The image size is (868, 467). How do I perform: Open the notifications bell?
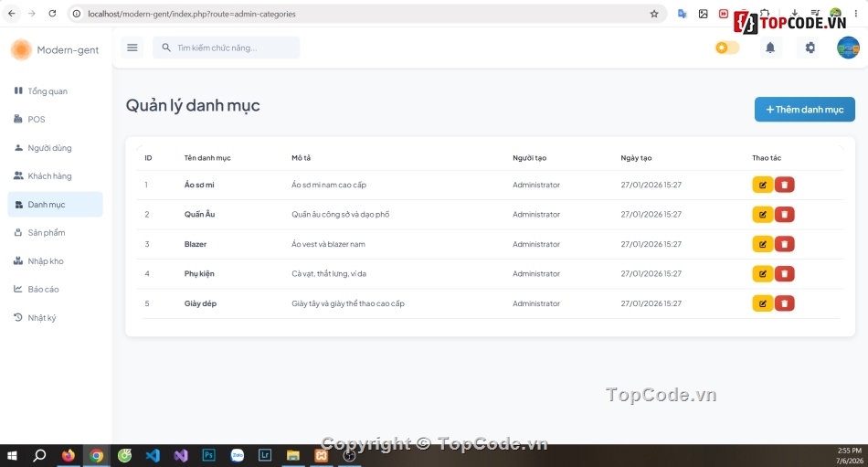pos(770,48)
